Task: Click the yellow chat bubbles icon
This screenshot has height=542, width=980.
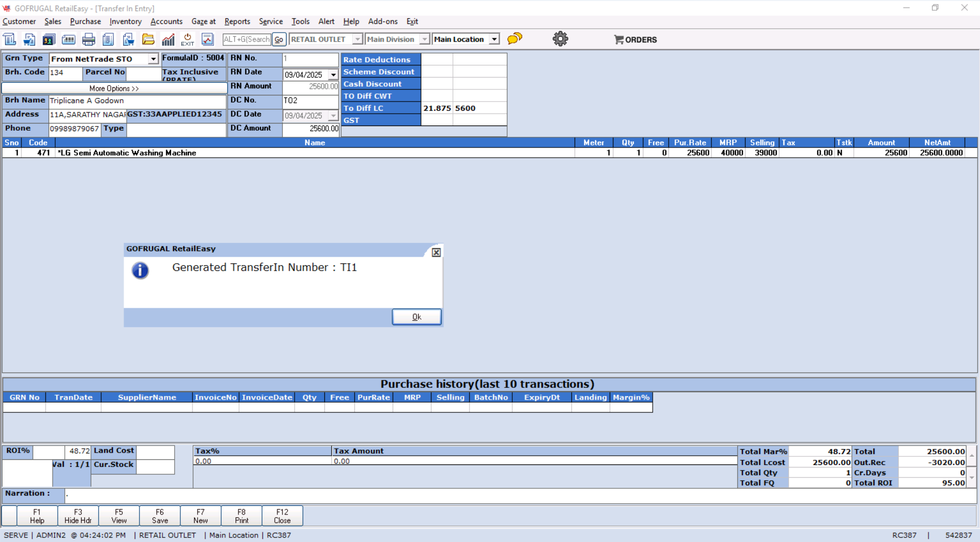Action: [x=515, y=39]
